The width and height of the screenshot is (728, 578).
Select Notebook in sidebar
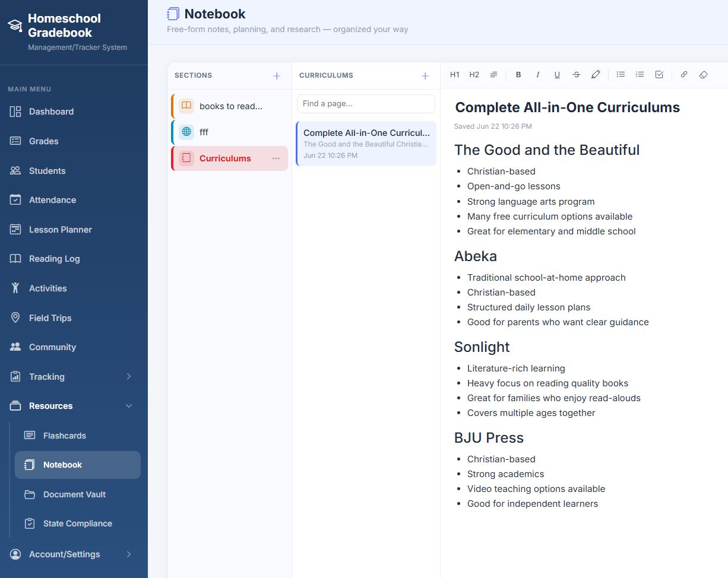tap(78, 465)
